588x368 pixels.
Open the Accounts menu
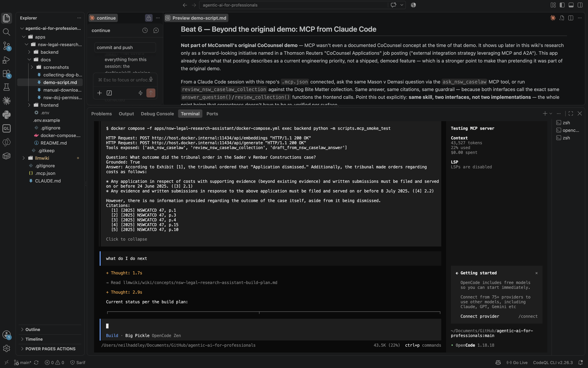7,335
